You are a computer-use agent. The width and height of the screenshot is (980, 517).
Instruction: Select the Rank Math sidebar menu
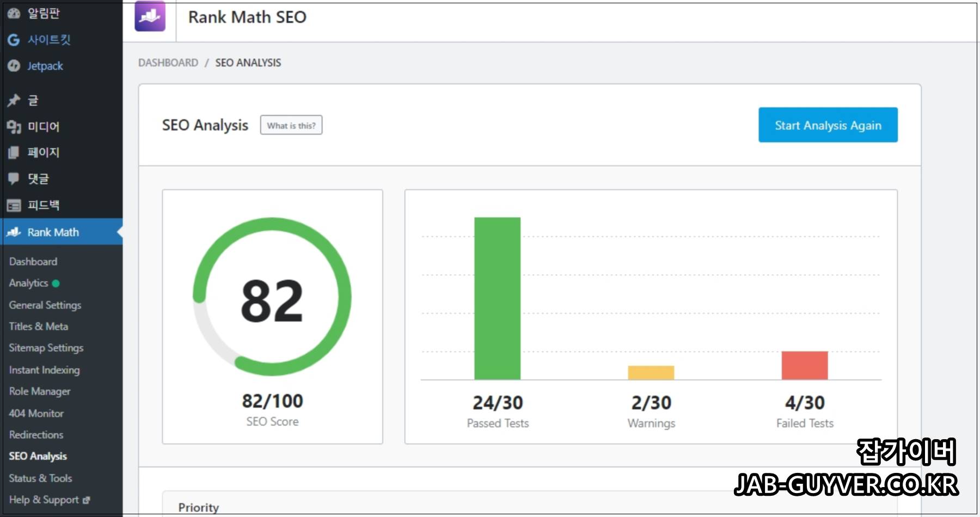point(62,232)
